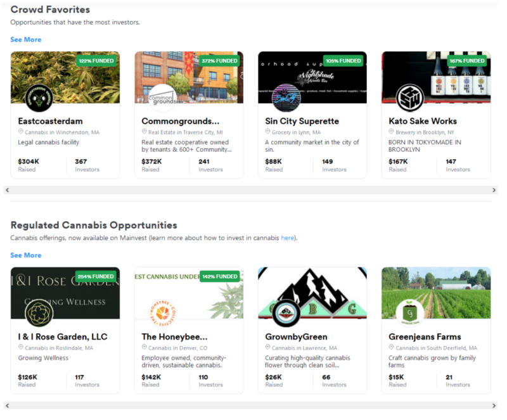Click the '$304K' raised amount
This screenshot has width=507, height=420.
(29, 162)
